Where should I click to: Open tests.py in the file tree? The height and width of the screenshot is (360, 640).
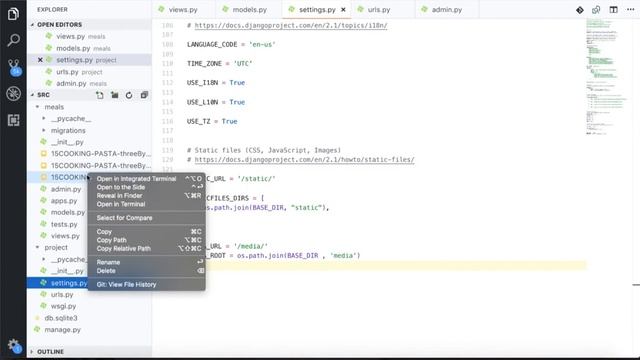[x=64, y=224]
